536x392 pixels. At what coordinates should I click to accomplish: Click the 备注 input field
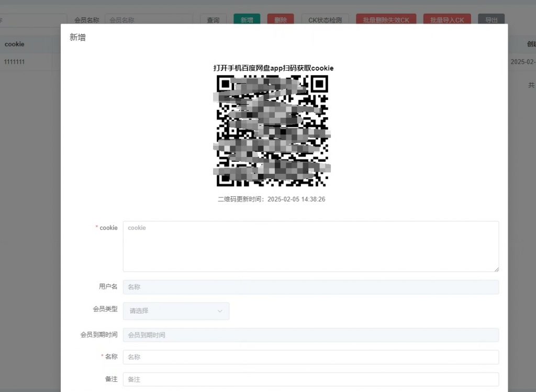pos(311,379)
